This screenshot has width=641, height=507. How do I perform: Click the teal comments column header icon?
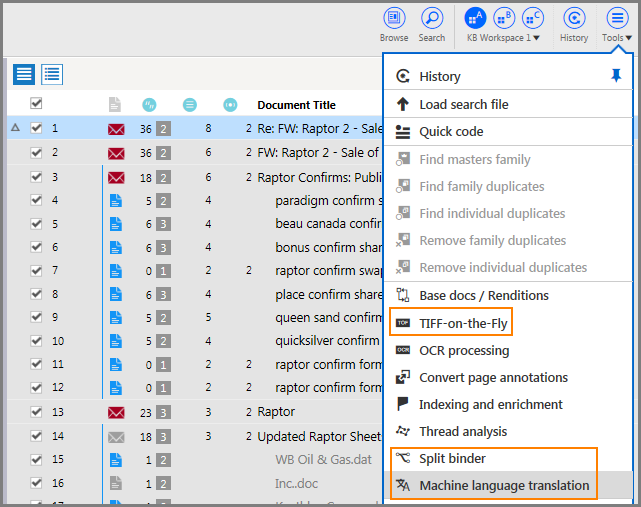[149, 105]
